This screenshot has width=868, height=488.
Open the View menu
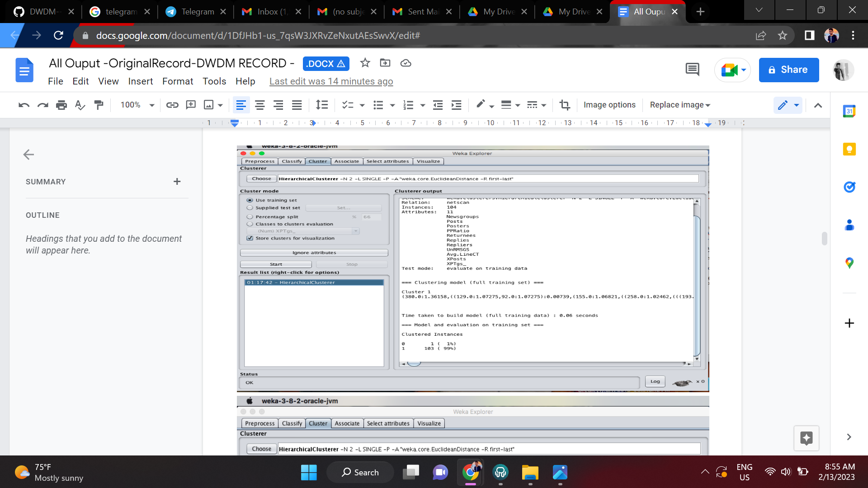[x=108, y=81]
